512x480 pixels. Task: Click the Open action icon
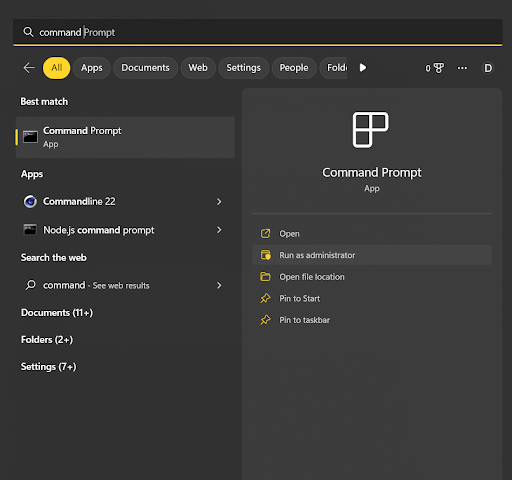pos(265,233)
